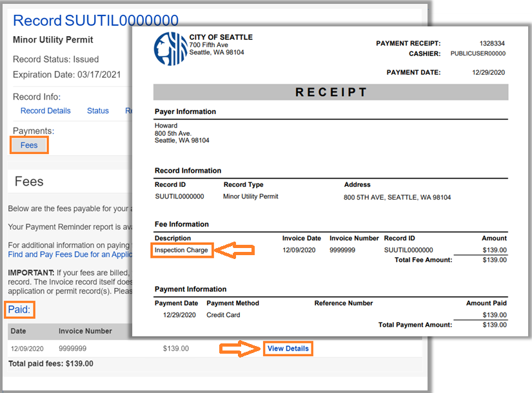The width and height of the screenshot is (532, 393).
Task: Click the gray RECEIPT title banner
Action: (330, 92)
